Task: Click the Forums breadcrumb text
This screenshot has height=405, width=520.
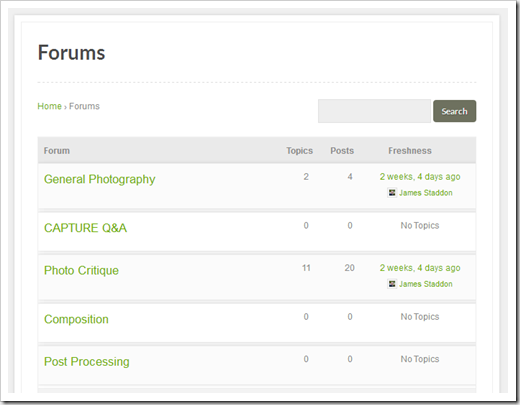Action: [84, 106]
